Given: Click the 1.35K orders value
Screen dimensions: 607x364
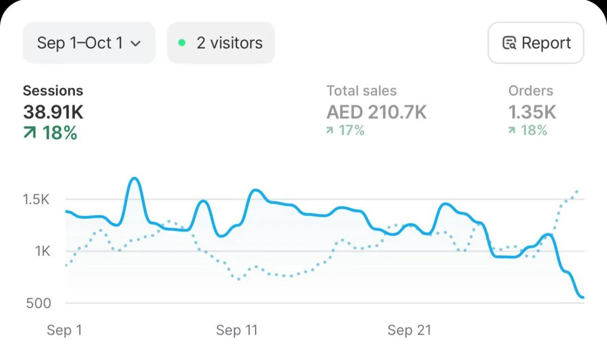Looking at the screenshot, I should click(x=532, y=112).
